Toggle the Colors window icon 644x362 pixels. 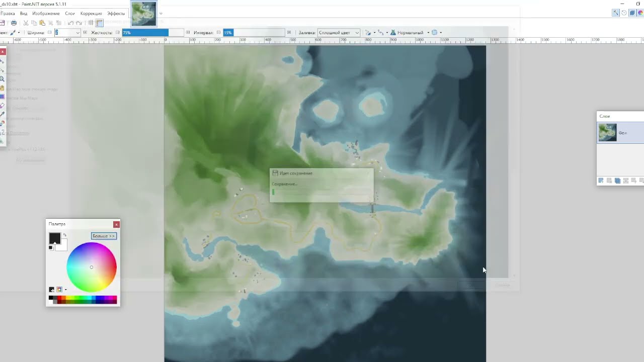pos(640,13)
